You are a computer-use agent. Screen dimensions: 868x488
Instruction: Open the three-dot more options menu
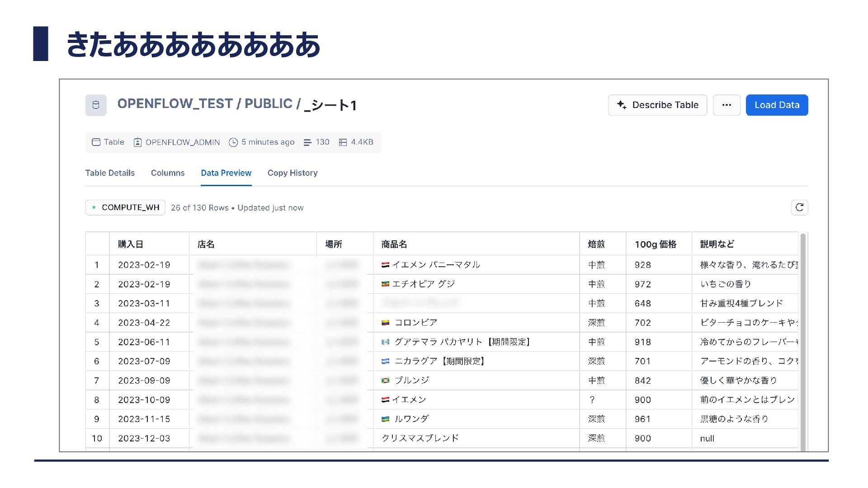(726, 105)
